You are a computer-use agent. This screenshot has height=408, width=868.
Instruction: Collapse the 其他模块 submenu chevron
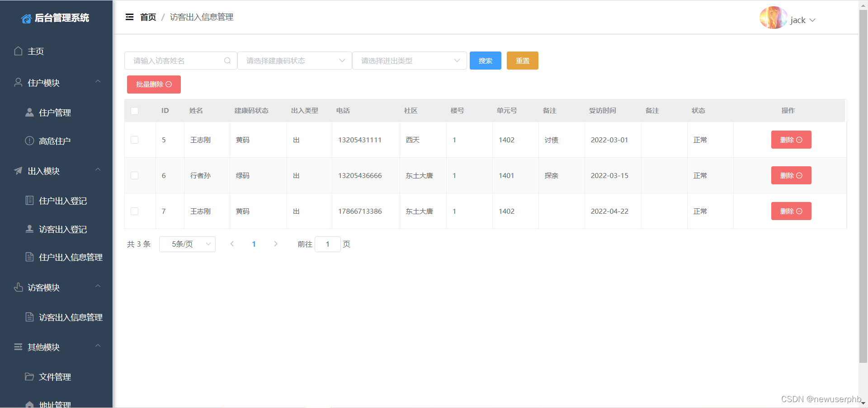98,346
